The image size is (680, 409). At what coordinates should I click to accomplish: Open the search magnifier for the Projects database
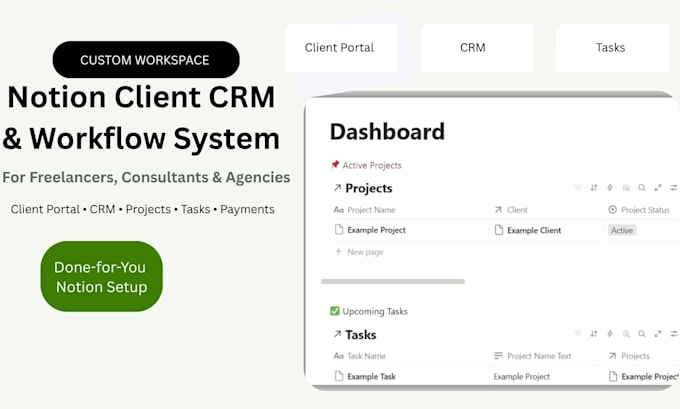[642, 188]
